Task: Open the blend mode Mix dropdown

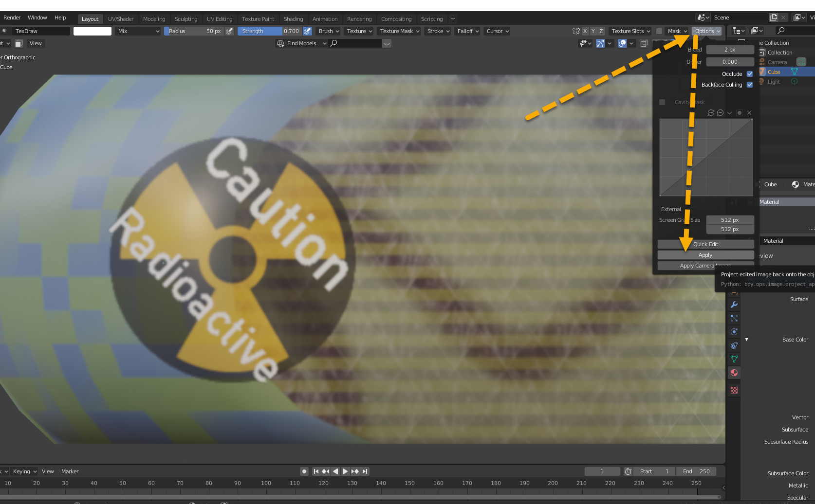Action: [x=138, y=31]
